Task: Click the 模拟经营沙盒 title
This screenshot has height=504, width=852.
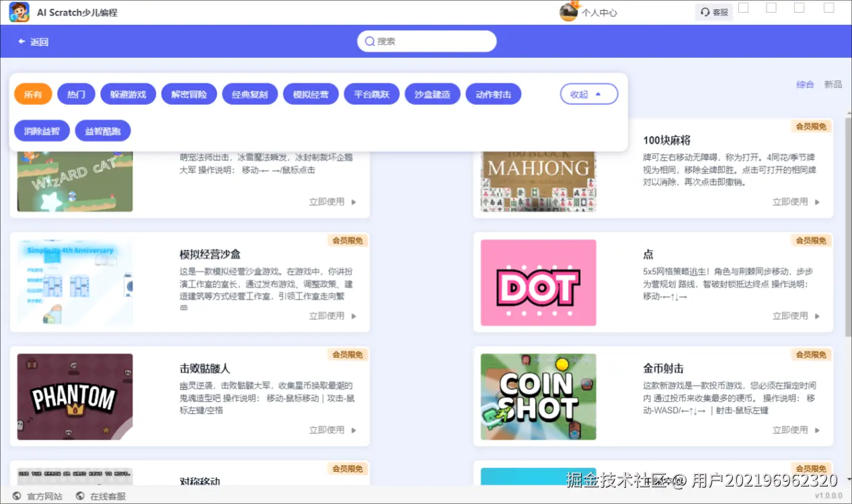Action: click(210, 254)
